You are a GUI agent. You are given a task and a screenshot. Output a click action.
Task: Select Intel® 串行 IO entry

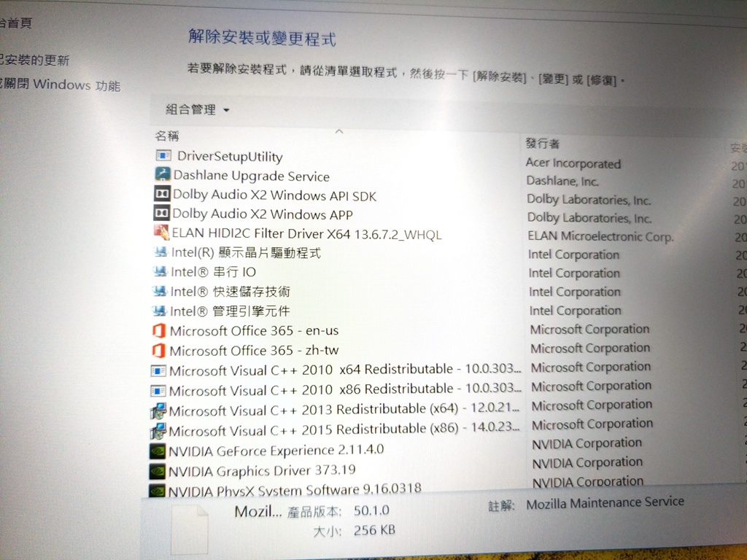point(214,272)
